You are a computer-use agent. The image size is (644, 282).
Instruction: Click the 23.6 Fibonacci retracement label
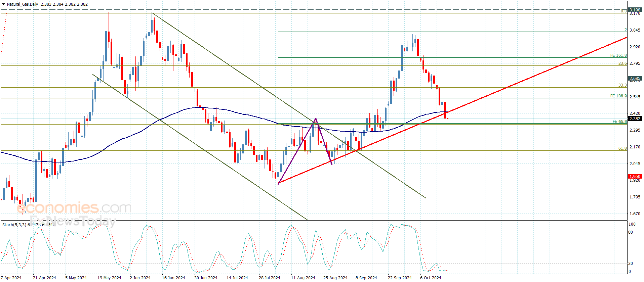(x=622, y=63)
